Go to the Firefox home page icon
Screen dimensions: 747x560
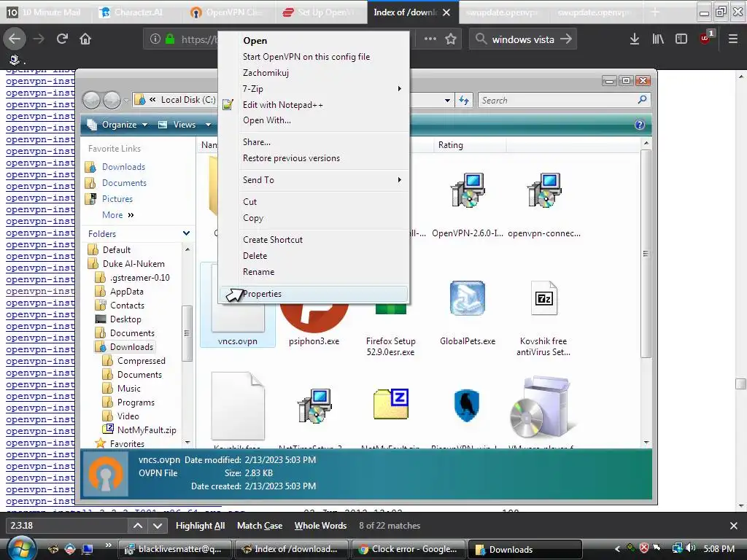(85, 39)
